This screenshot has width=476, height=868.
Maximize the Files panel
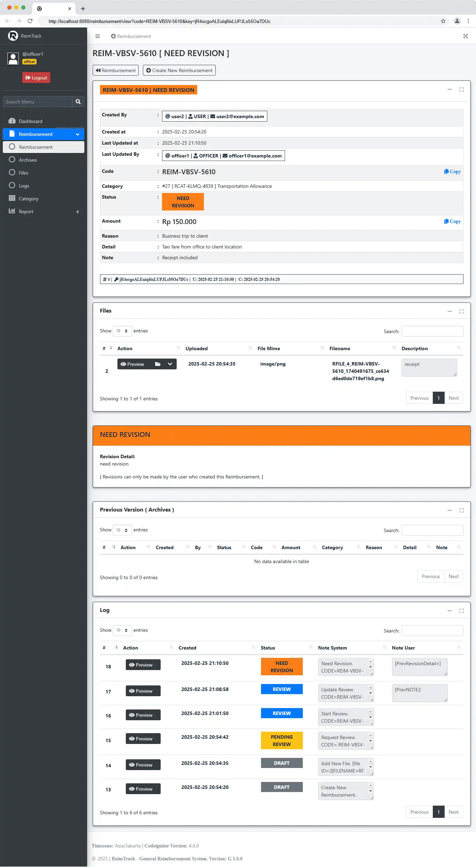tap(461, 312)
